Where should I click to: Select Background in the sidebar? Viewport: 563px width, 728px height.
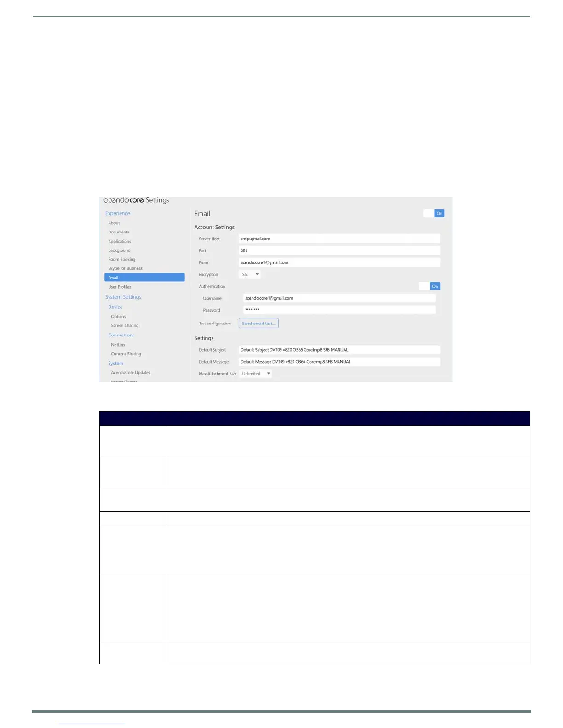point(119,250)
